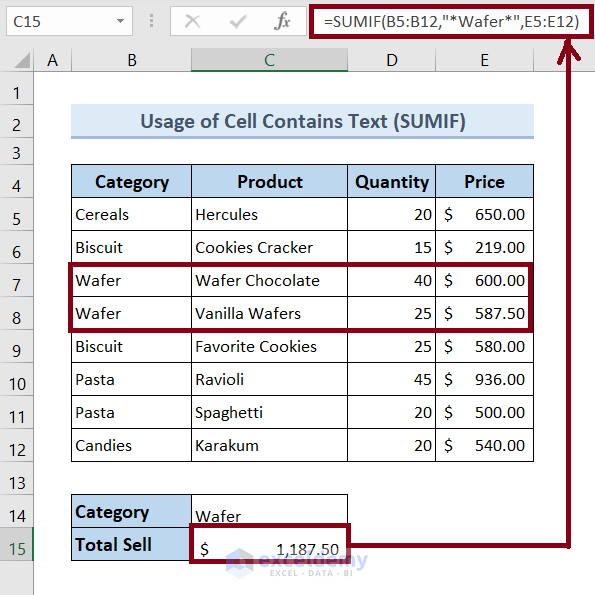
Task: Select column C header
Action: pyautogui.click(x=269, y=60)
